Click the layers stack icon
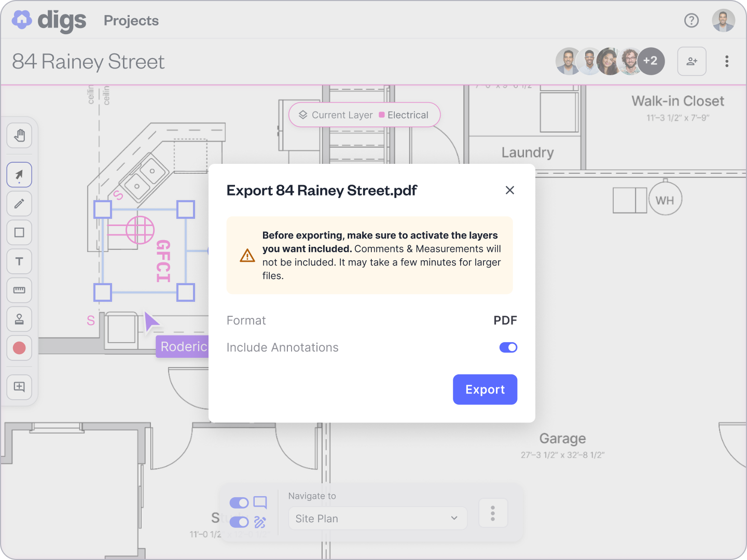747x560 pixels. pos(303,115)
